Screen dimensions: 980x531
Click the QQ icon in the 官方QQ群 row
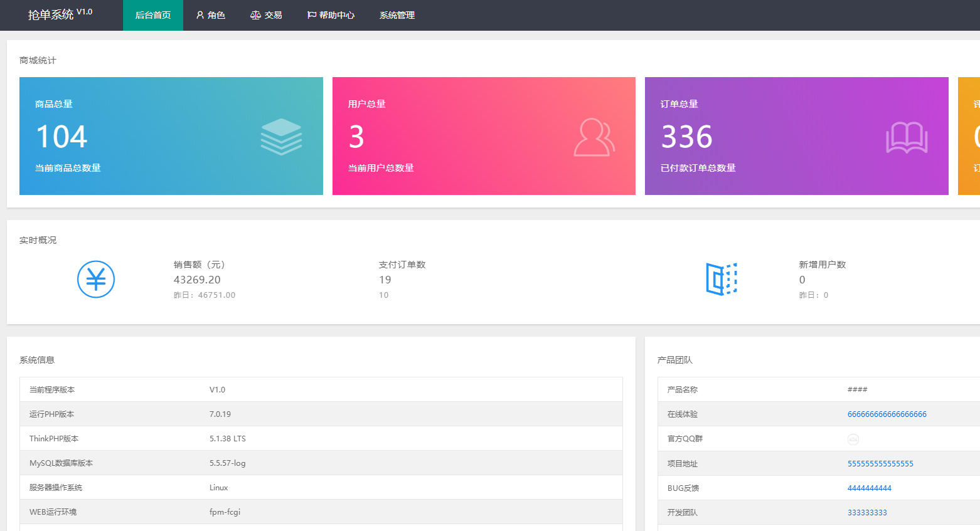(852, 439)
